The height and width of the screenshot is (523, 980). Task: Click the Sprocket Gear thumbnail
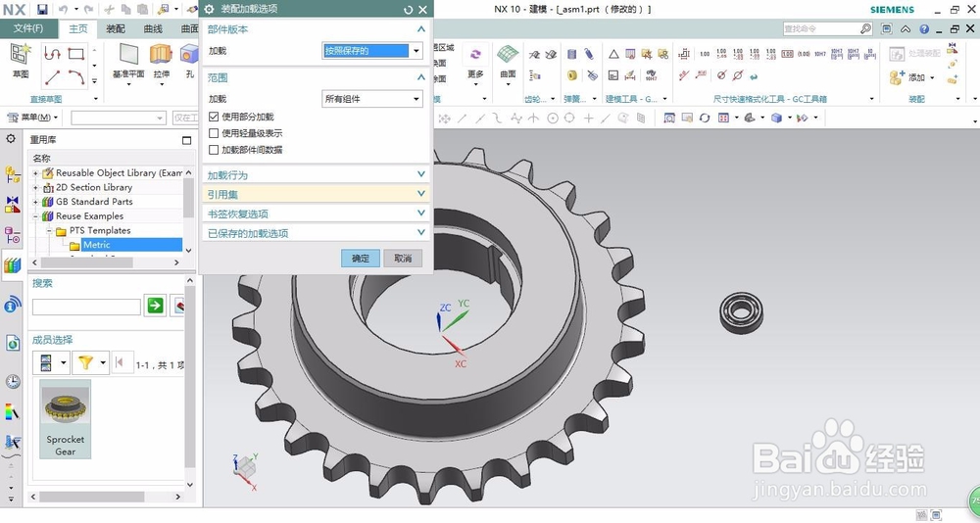(x=65, y=418)
